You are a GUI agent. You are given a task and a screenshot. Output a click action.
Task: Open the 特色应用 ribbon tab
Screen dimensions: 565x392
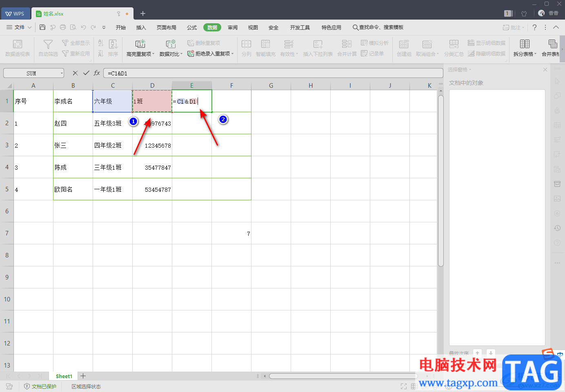coord(331,27)
